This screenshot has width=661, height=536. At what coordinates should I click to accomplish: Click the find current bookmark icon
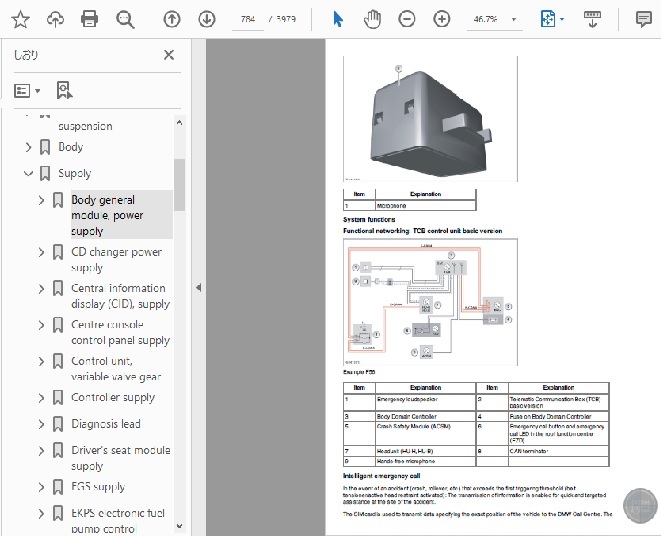pyautogui.click(x=64, y=90)
